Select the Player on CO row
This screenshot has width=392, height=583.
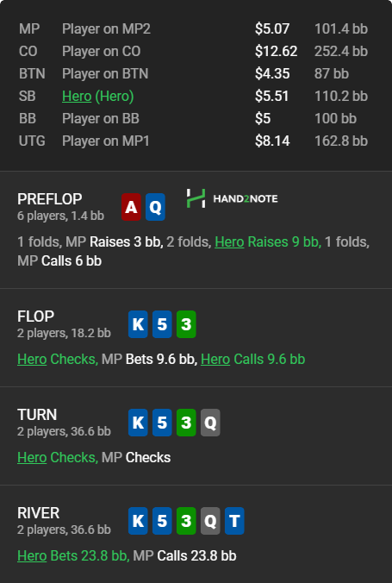click(x=193, y=51)
